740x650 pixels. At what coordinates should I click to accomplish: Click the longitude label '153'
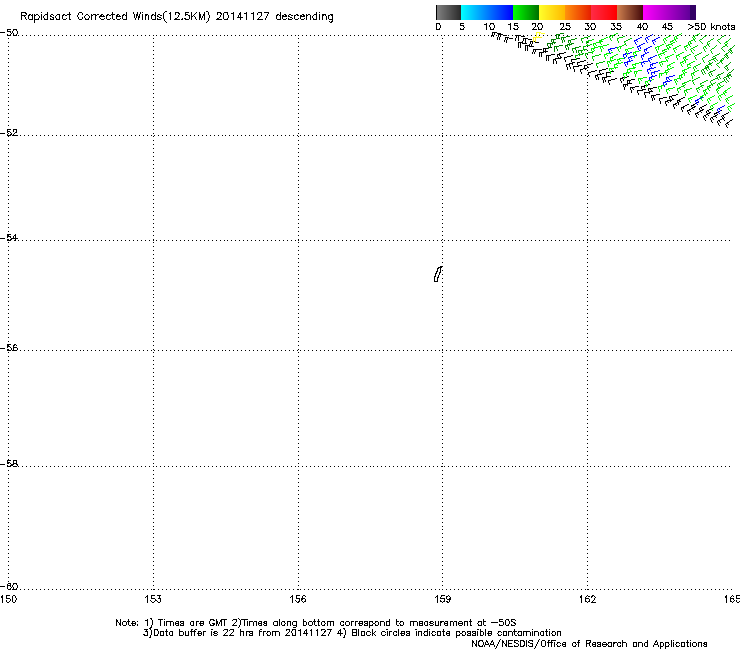(x=153, y=599)
